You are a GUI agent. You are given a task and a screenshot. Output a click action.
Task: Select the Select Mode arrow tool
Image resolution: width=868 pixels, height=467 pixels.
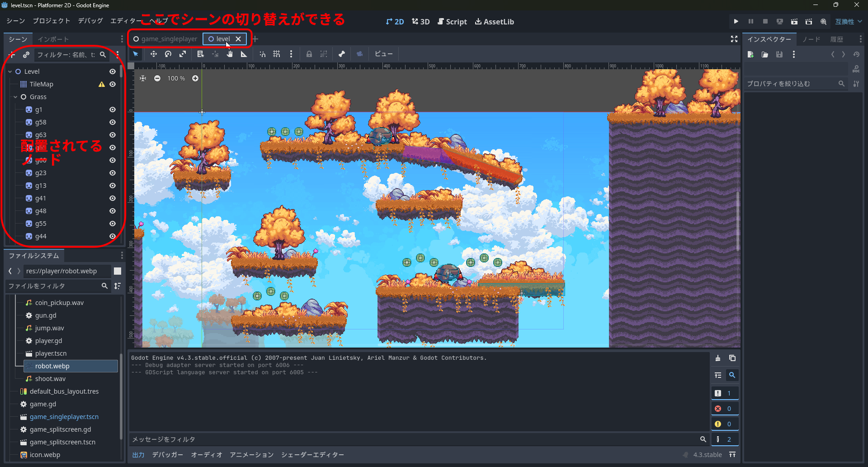(136, 54)
